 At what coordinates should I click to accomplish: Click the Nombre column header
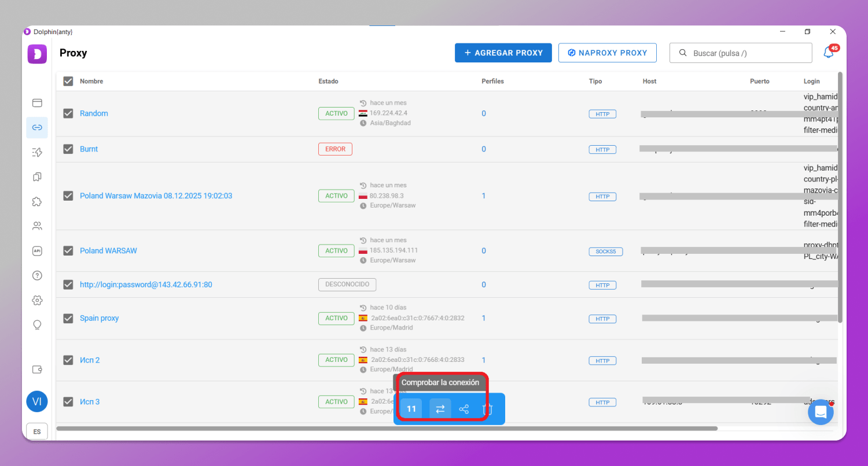click(x=91, y=82)
